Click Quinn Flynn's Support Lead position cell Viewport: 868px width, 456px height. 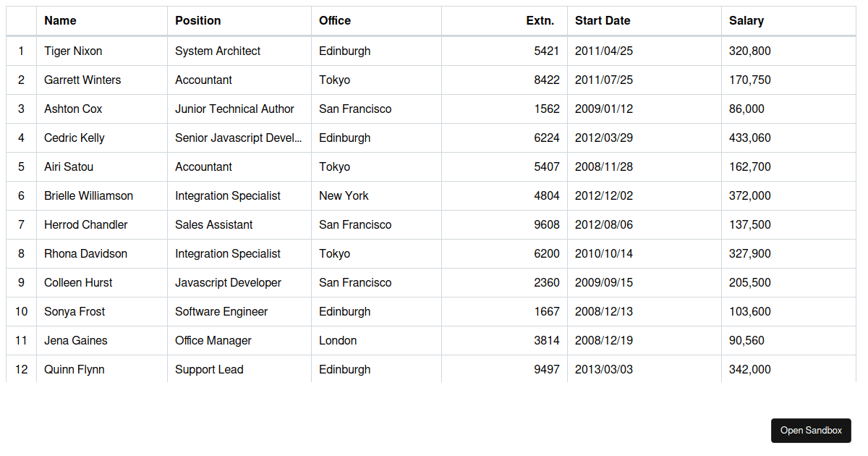click(x=209, y=369)
